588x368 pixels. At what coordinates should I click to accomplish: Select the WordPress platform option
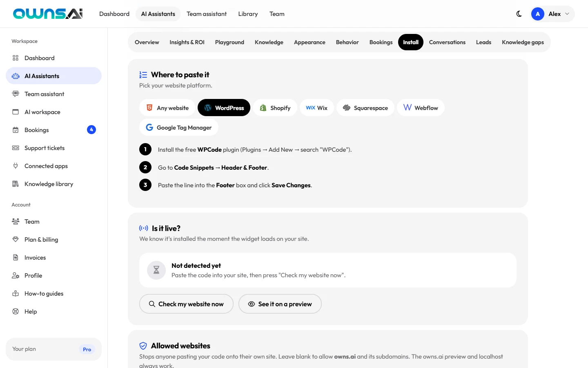224,108
